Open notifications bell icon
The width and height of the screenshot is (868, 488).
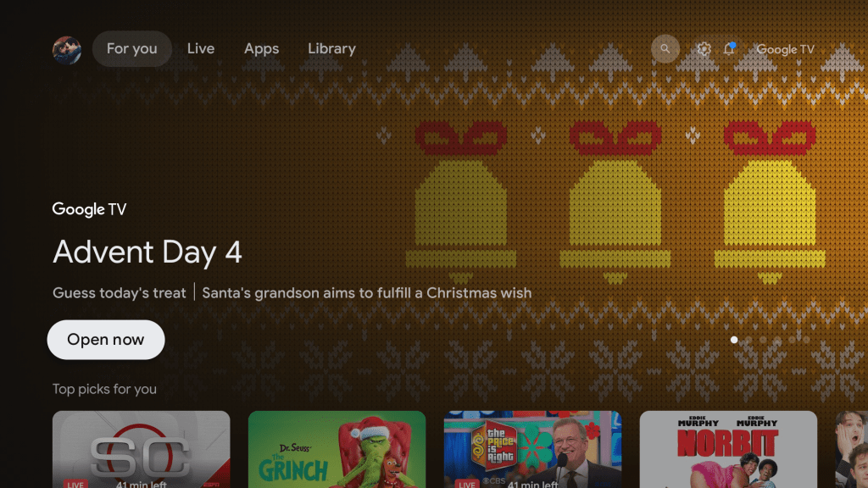(x=729, y=48)
